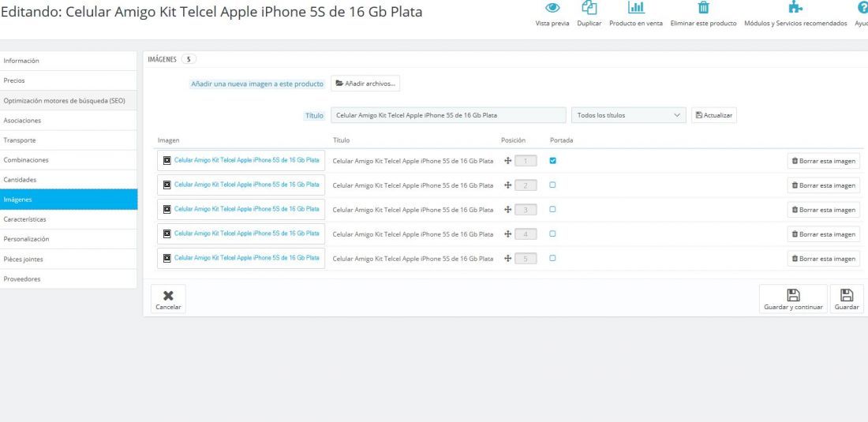Open fourth row image link
Screen dimensions: 868x422
(x=246, y=233)
